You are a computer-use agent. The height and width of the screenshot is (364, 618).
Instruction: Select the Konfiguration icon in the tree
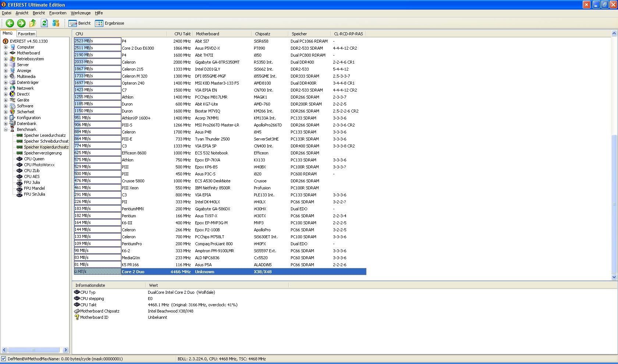coord(13,118)
